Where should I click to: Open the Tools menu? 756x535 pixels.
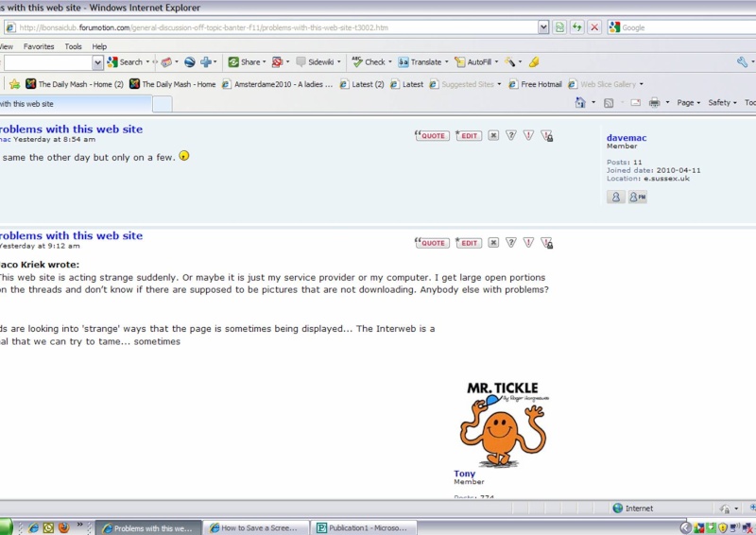(73, 47)
